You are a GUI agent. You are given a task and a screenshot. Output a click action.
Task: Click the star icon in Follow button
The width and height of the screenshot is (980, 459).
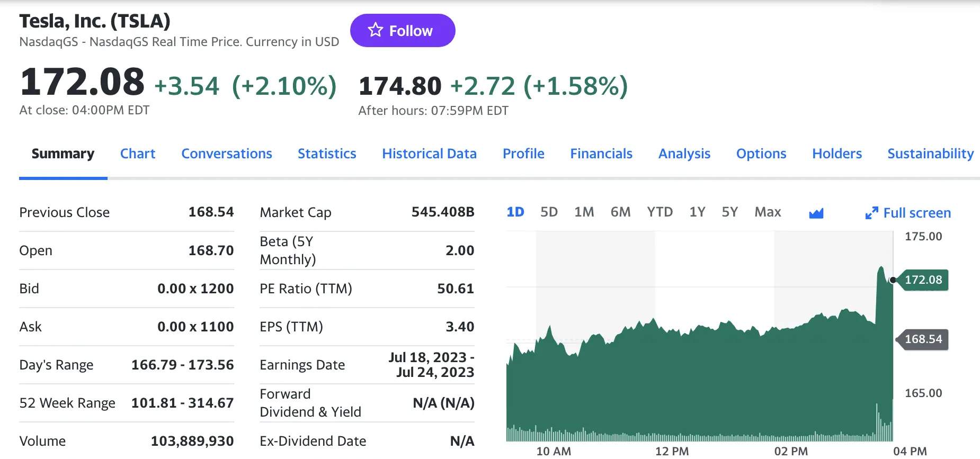[x=376, y=30]
